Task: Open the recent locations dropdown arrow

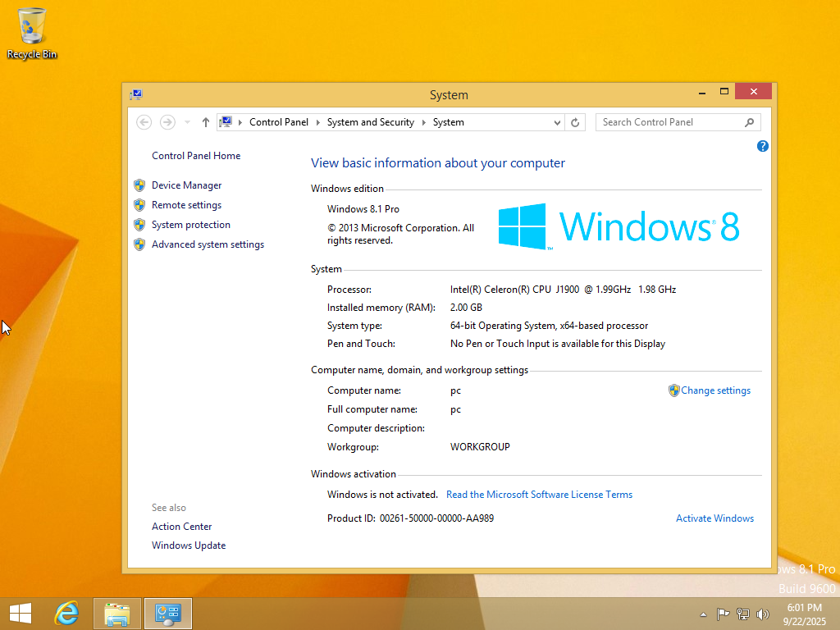Action: click(187, 122)
